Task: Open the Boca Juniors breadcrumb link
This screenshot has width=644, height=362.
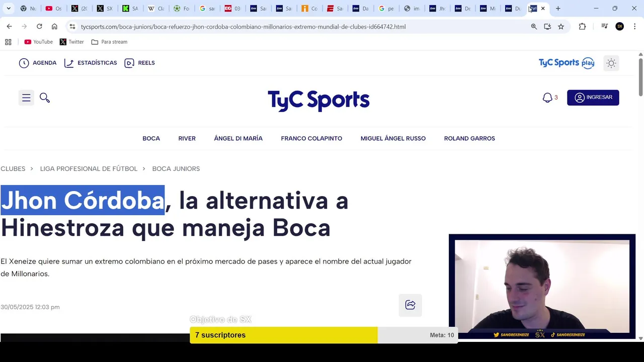Action: tap(176, 169)
